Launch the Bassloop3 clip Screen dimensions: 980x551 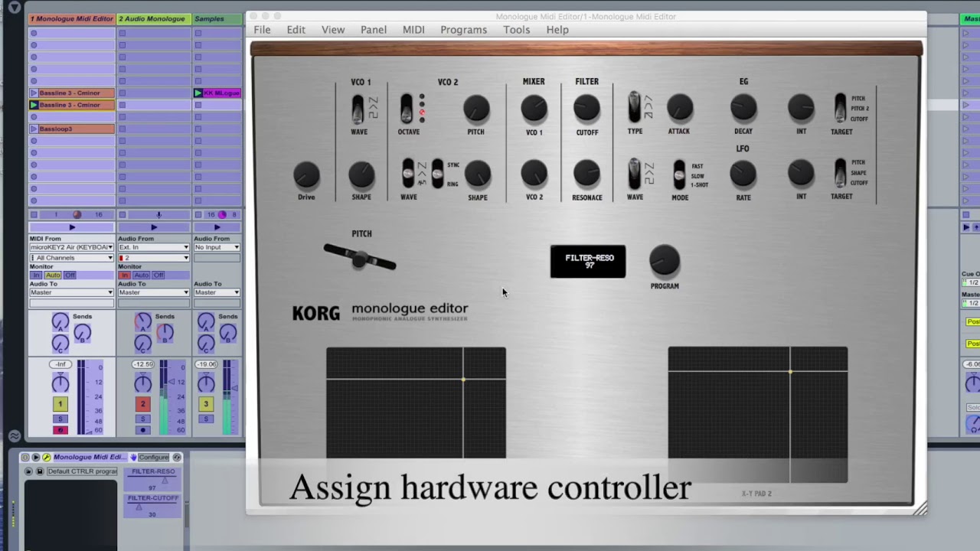[34, 129]
